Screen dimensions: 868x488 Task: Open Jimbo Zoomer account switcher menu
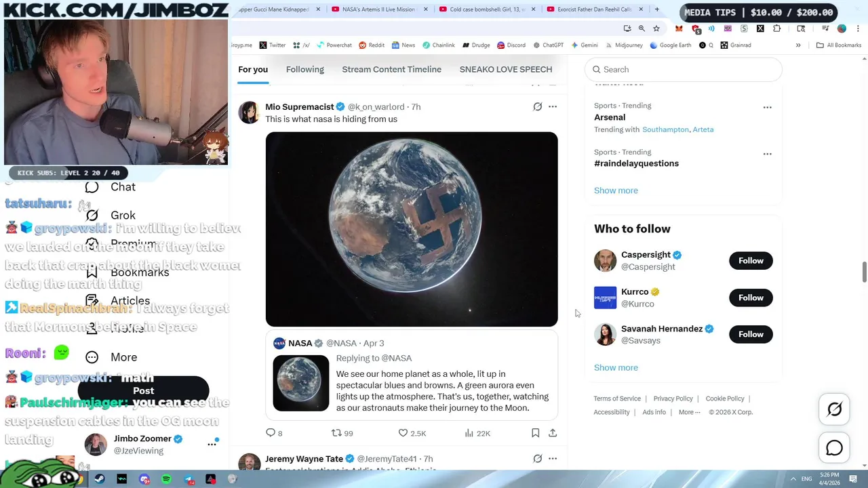pyautogui.click(x=212, y=444)
